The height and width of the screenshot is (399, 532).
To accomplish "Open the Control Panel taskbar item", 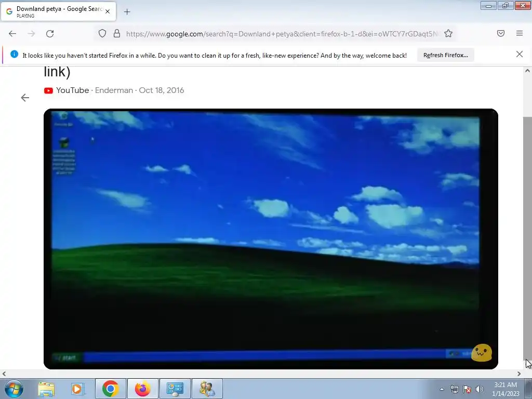I will (x=175, y=389).
